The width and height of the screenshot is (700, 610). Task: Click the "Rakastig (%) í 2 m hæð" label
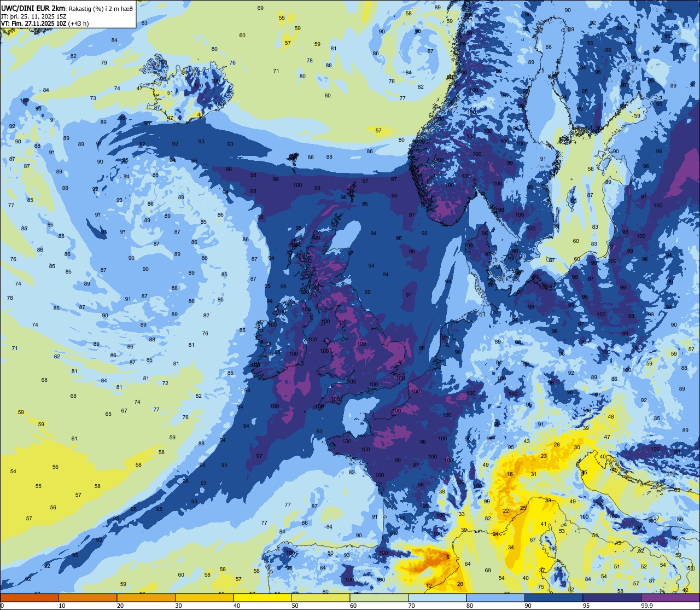101,8
